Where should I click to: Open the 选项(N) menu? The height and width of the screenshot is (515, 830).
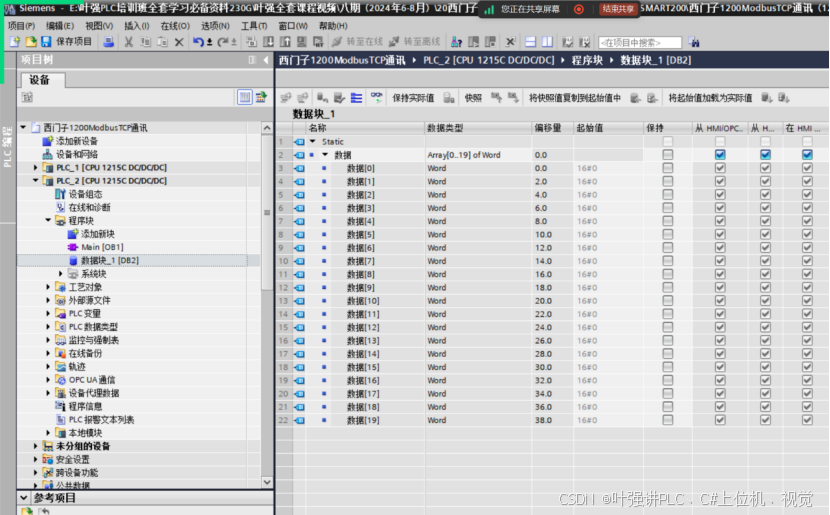pos(215,25)
